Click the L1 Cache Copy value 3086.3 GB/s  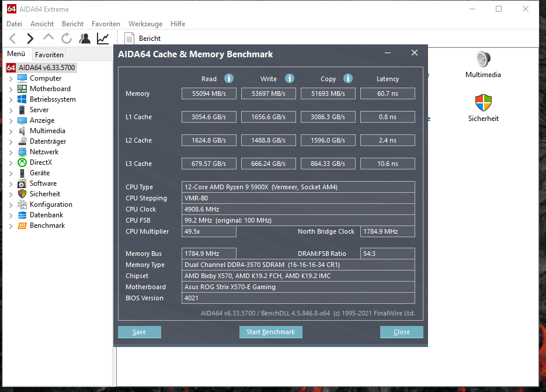point(328,117)
